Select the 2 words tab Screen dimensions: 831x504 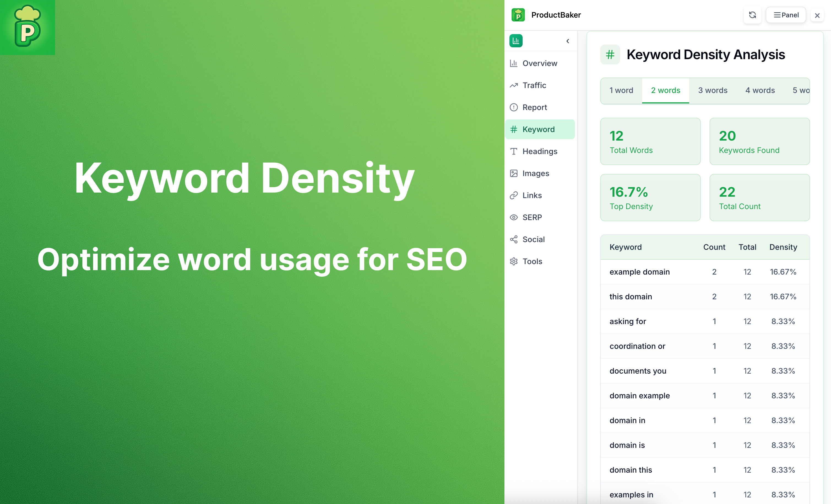pyautogui.click(x=666, y=90)
